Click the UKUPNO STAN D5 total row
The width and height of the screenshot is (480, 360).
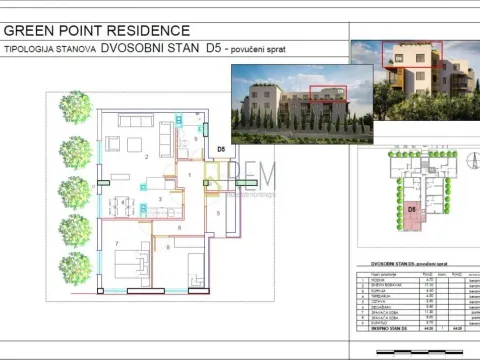418,329
